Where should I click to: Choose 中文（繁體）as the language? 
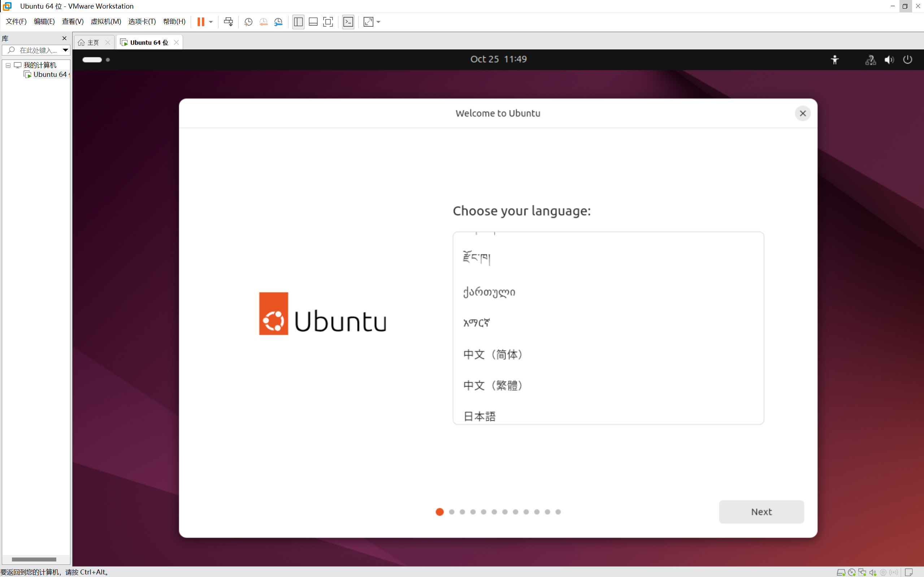point(608,385)
